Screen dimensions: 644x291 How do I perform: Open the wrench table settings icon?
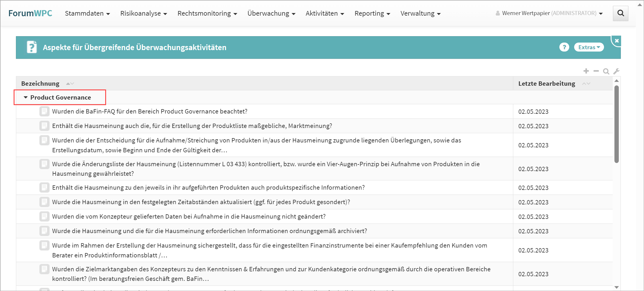(616, 71)
